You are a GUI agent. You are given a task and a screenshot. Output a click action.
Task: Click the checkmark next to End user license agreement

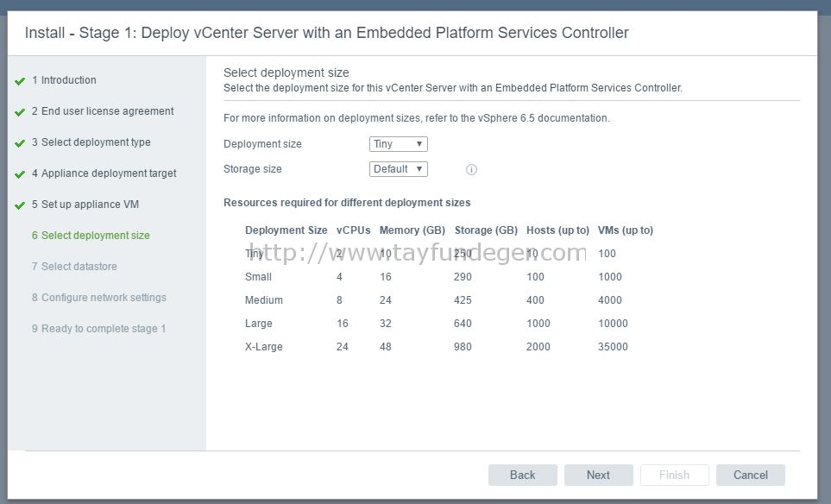click(20, 112)
